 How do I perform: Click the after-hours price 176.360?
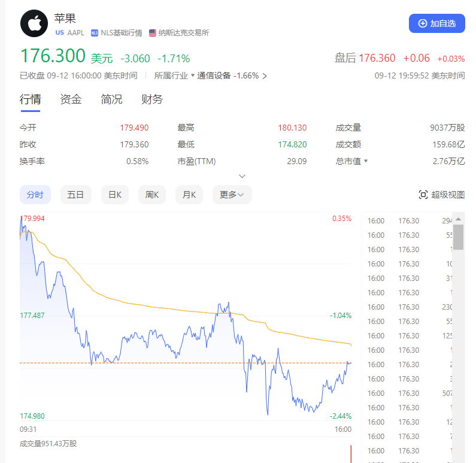(x=377, y=58)
